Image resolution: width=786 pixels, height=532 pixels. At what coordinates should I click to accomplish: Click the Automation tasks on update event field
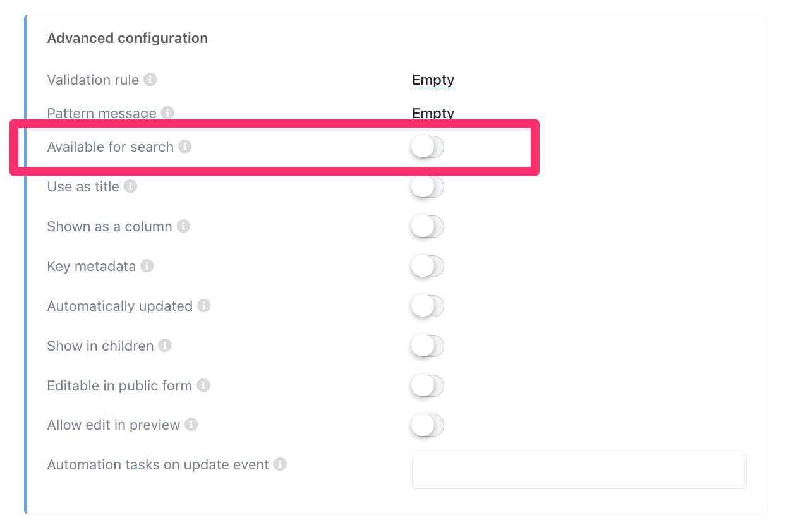click(579, 471)
